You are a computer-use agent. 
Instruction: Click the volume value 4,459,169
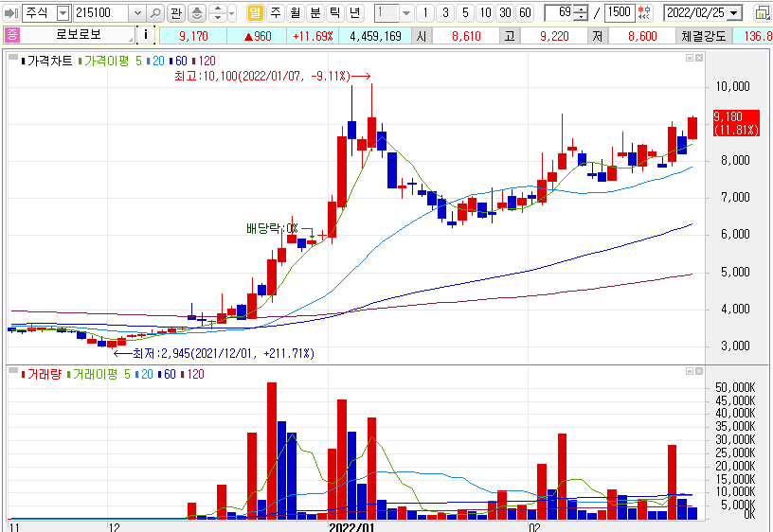click(375, 36)
